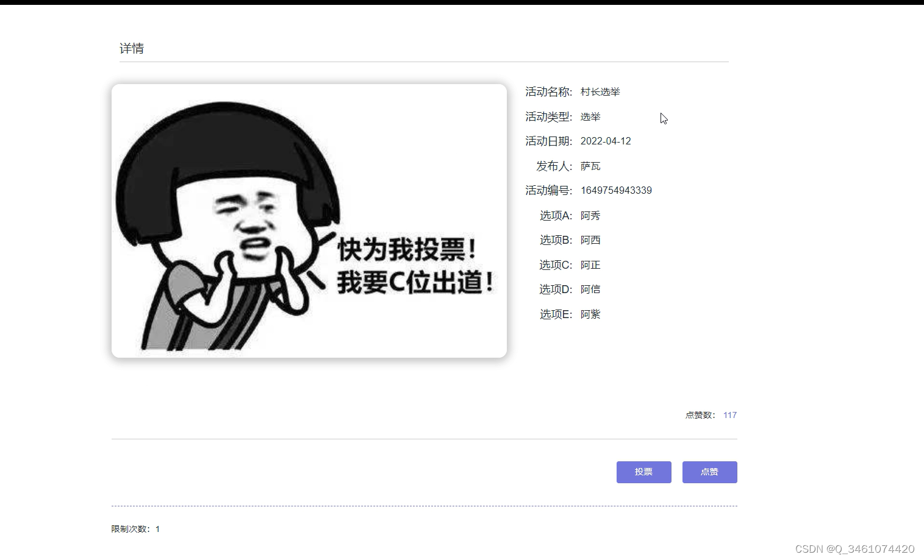Select activity date 2022-04-12

[x=606, y=141]
